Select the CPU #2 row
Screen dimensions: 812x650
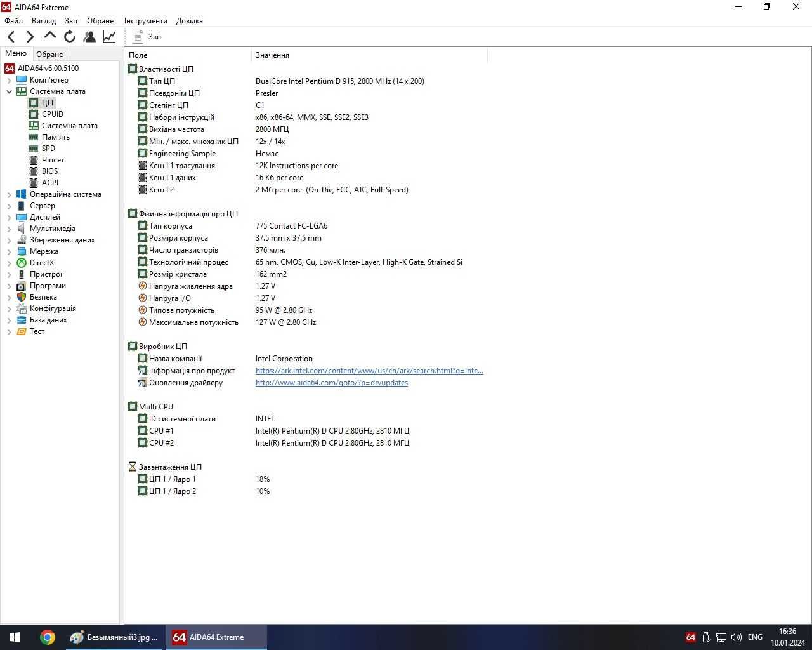point(274,443)
